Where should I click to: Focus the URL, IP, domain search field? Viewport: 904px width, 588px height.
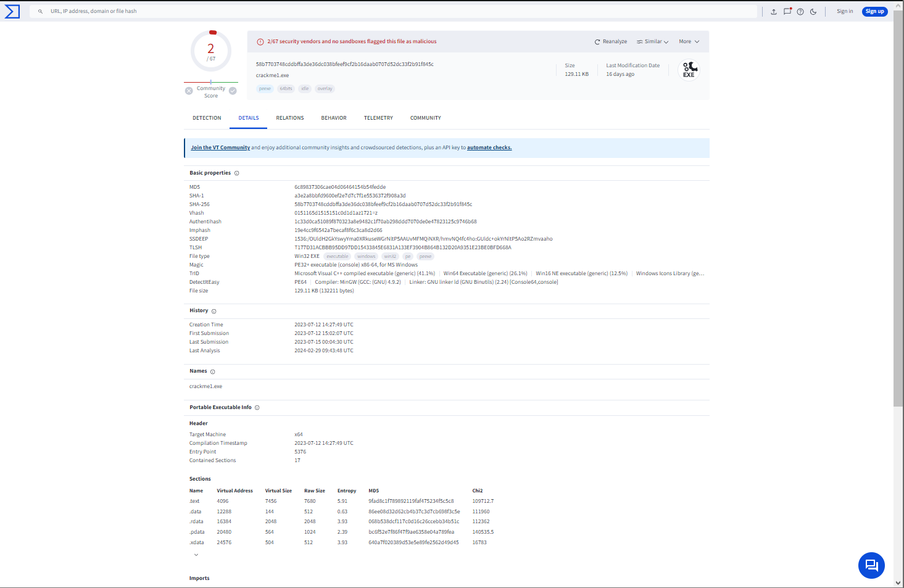tap(395, 11)
